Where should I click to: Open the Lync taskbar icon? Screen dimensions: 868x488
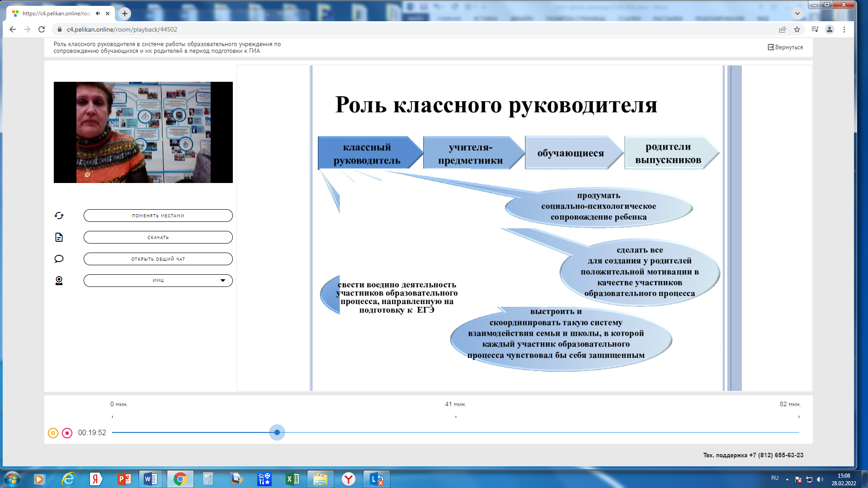click(377, 479)
